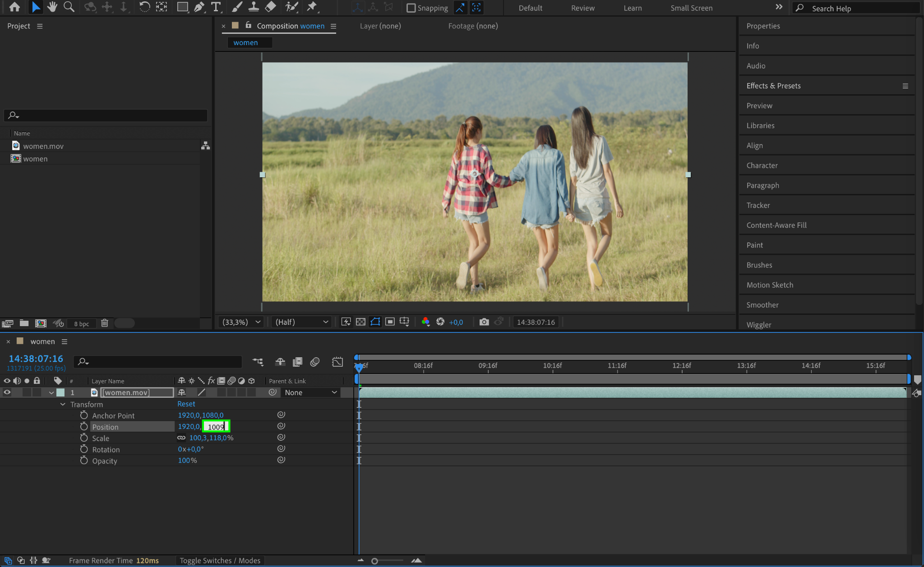The width and height of the screenshot is (924, 567).
Task: Open the magnification (33,3%) dropdown
Action: point(241,322)
